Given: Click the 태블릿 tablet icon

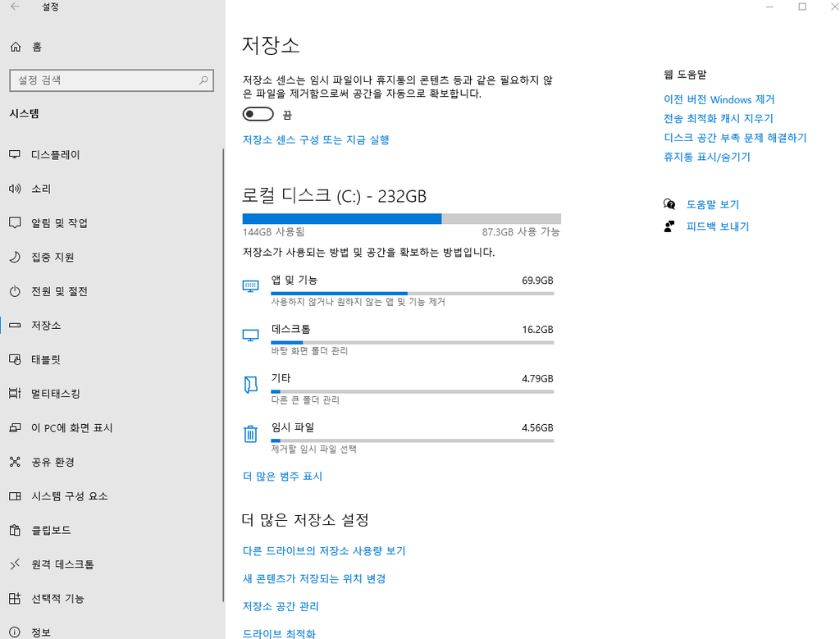Looking at the screenshot, I should (x=15, y=359).
